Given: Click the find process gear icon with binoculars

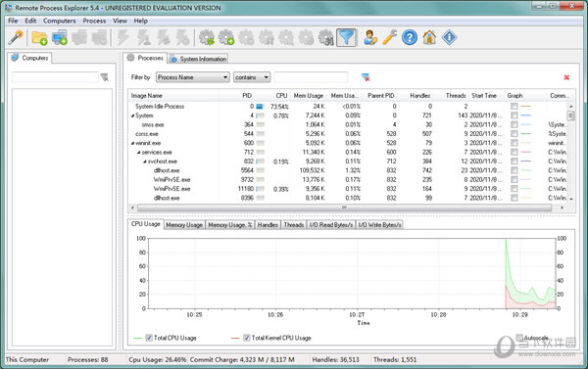Looking at the screenshot, I should click(x=326, y=38).
